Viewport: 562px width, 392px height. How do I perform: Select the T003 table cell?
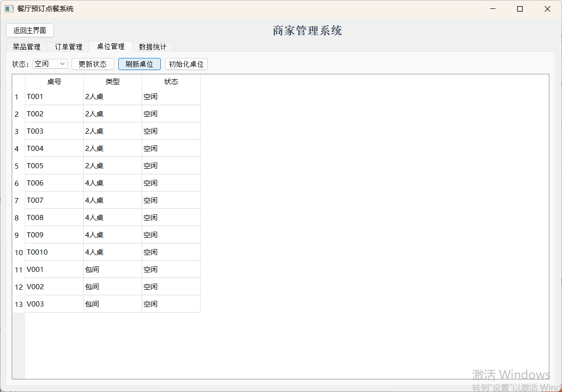[54, 131]
